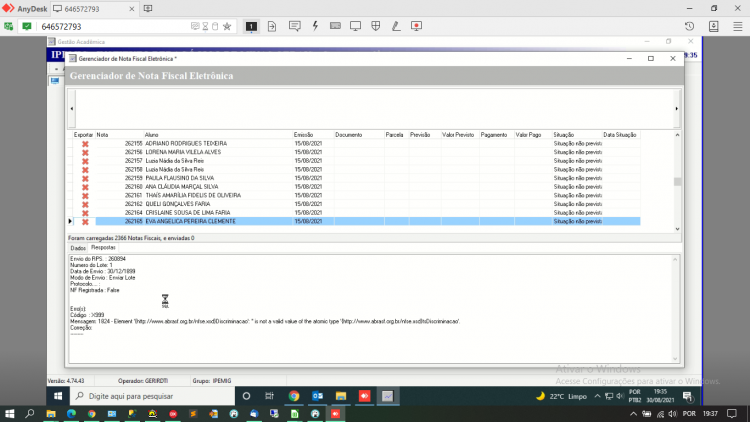
Task: Open the AnyDesk chat icon
Action: 295,26
